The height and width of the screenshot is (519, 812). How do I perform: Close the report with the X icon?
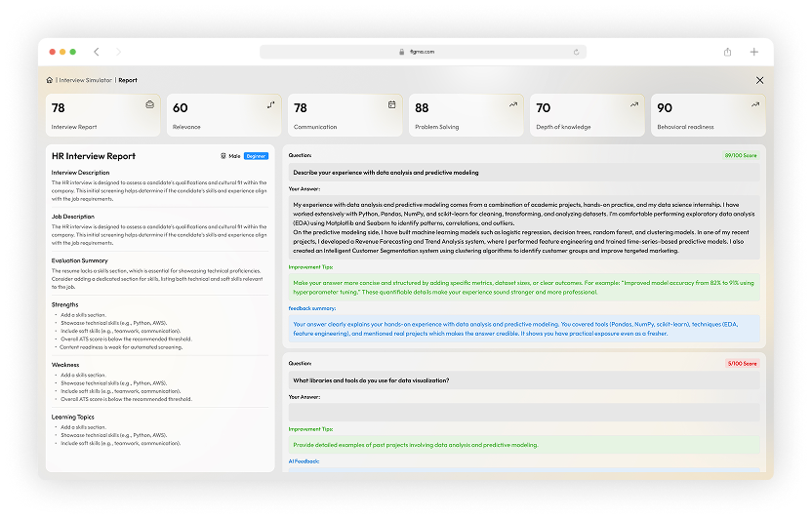[759, 80]
